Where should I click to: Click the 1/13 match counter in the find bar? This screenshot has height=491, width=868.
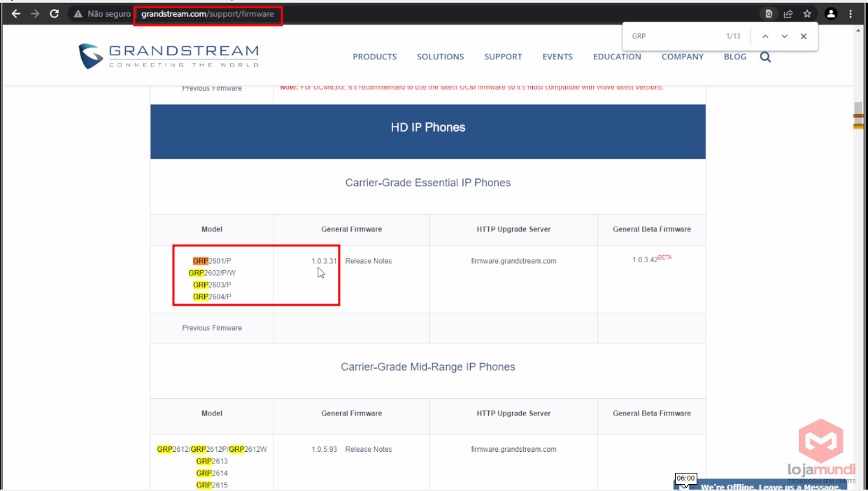click(732, 36)
